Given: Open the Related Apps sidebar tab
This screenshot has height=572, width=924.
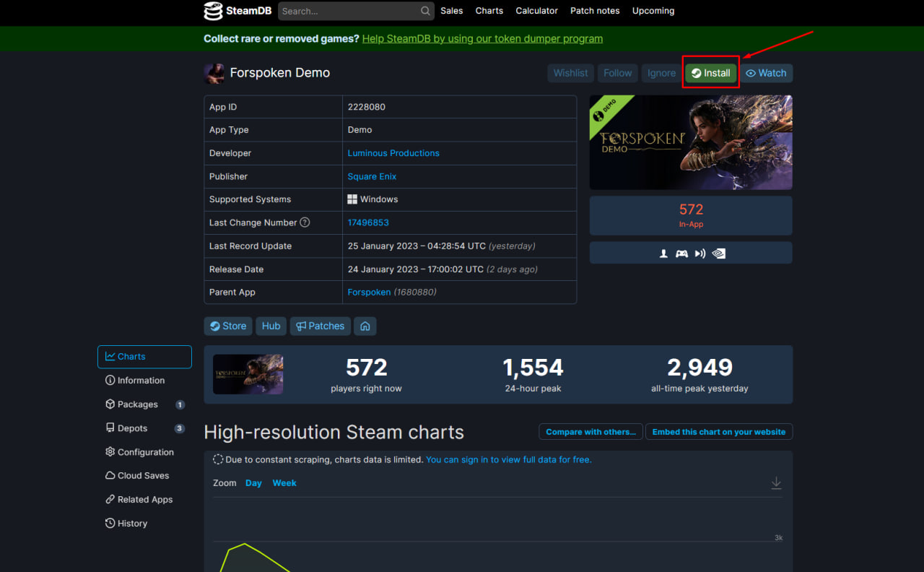Looking at the screenshot, I should click(144, 500).
